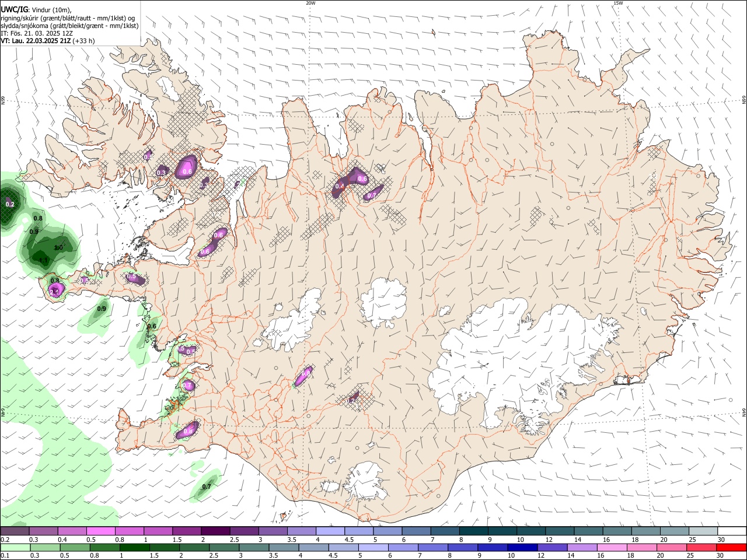Pick the deep blue bottom-row swatch at 10
This screenshot has height=560, width=747.
click(x=523, y=547)
